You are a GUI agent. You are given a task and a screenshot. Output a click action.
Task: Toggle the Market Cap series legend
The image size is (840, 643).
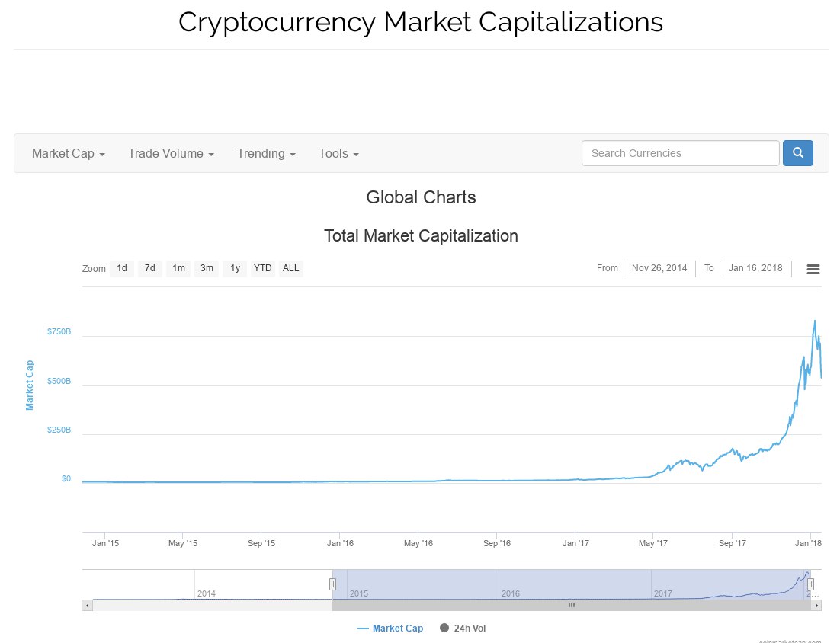pos(390,629)
